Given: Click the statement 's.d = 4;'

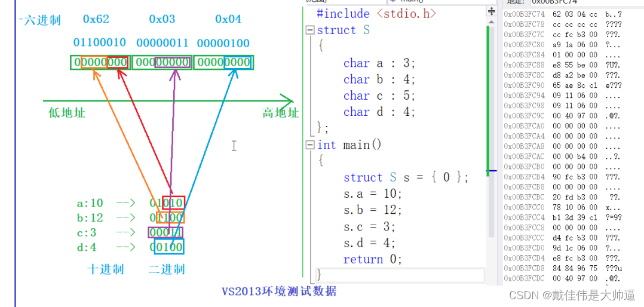Looking at the screenshot, I should (x=370, y=242).
